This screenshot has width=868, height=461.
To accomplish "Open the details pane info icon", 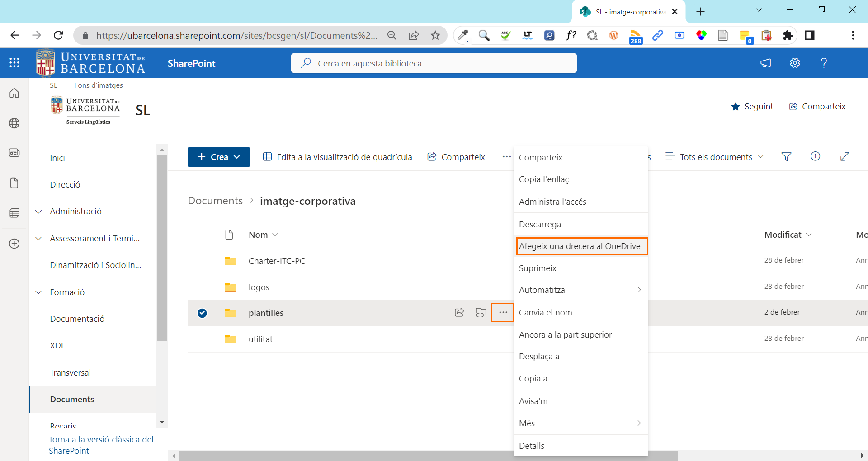I will click(815, 156).
